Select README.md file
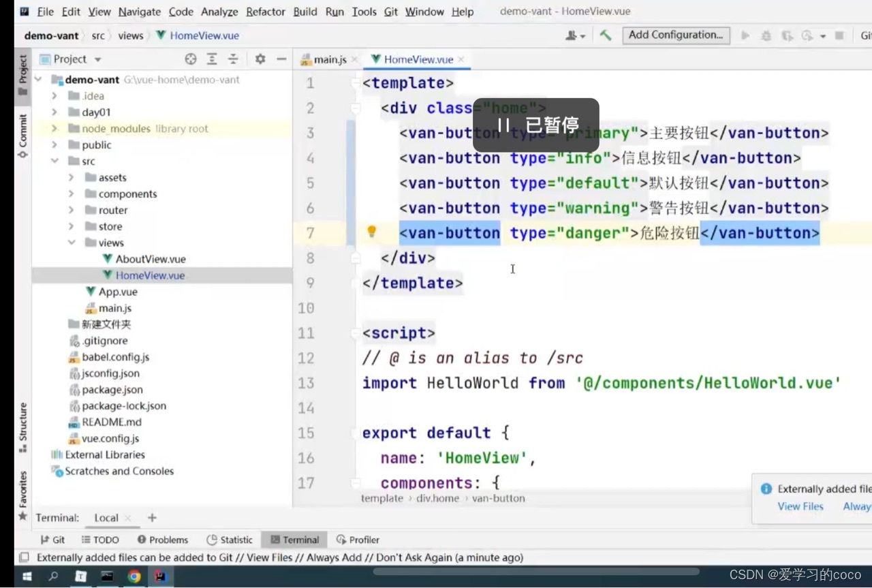 (112, 422)
